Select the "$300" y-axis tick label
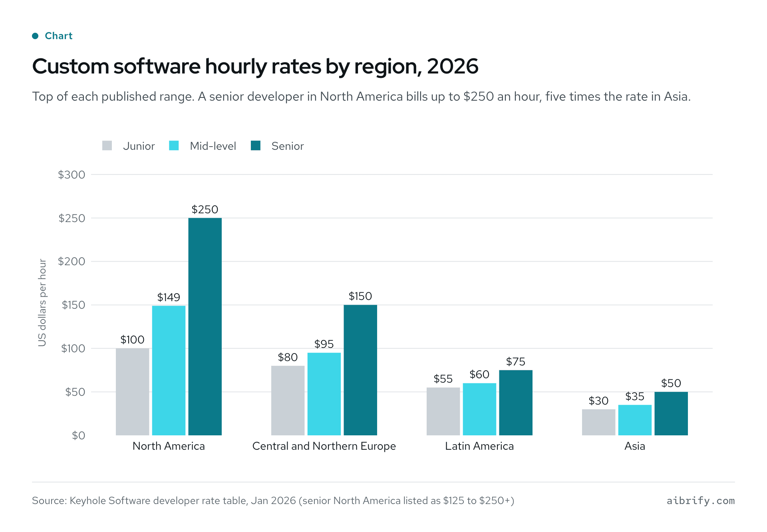The image size is (767, 532). [72, 175]
